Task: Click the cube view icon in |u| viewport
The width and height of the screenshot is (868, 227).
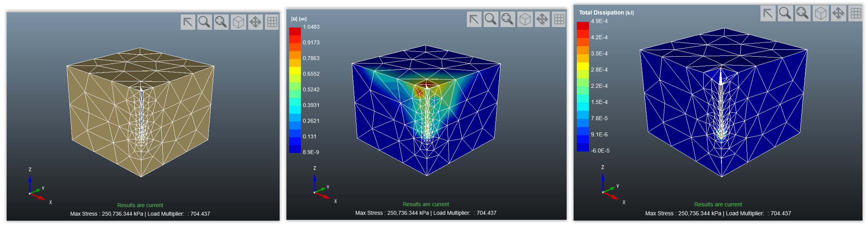Action: (x=525, y=20)
